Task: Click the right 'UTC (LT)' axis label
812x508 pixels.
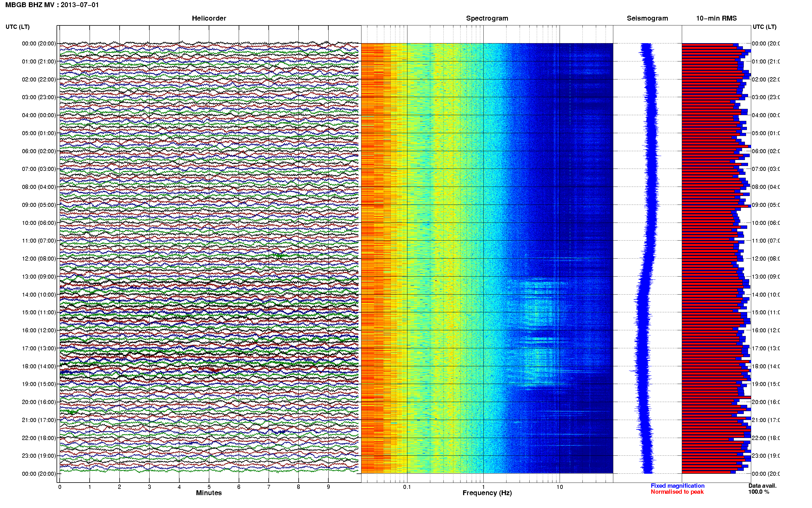Action: (x=764, y=27)
